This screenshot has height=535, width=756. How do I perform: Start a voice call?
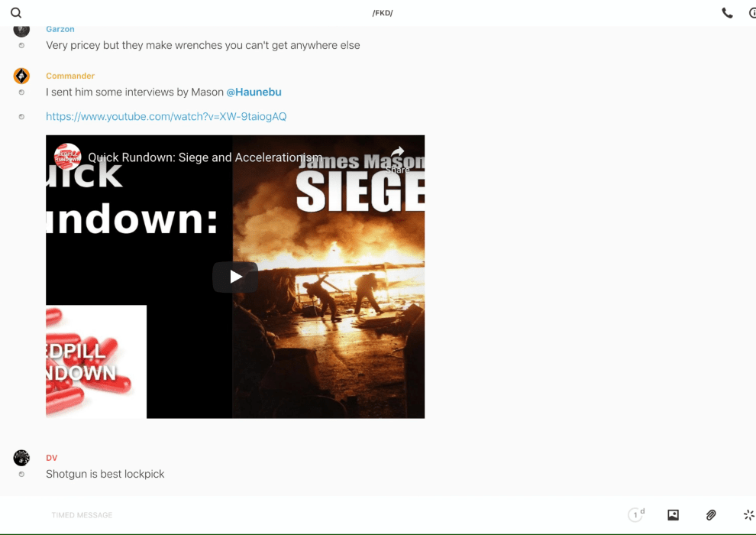click(727, 13)
